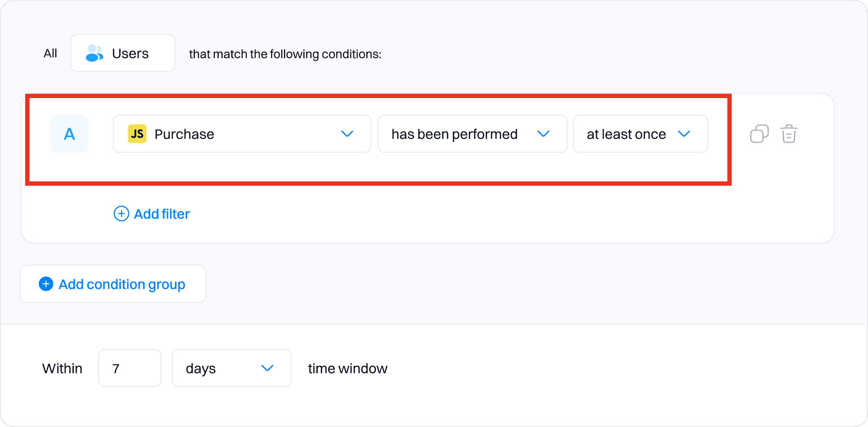The height and width of the screenshot is (427, 868).
Task: Click the chevron arrow in days selector
Action: [267, 368]
